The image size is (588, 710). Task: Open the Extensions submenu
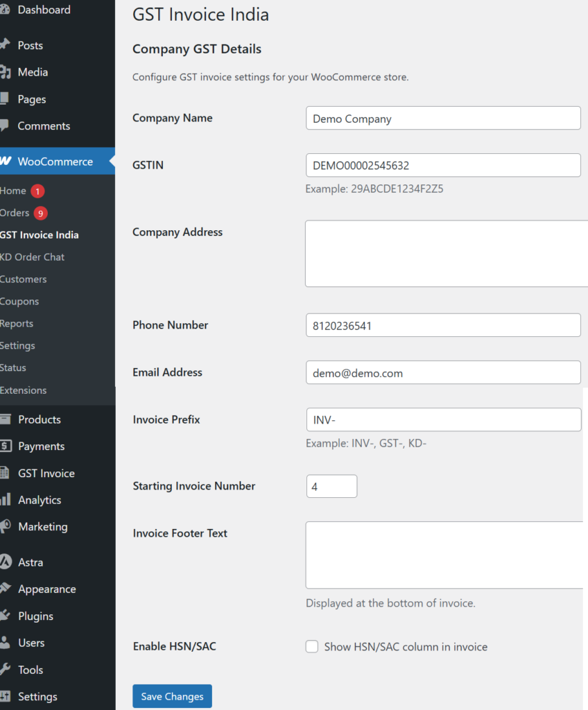[x=23, y=390]
